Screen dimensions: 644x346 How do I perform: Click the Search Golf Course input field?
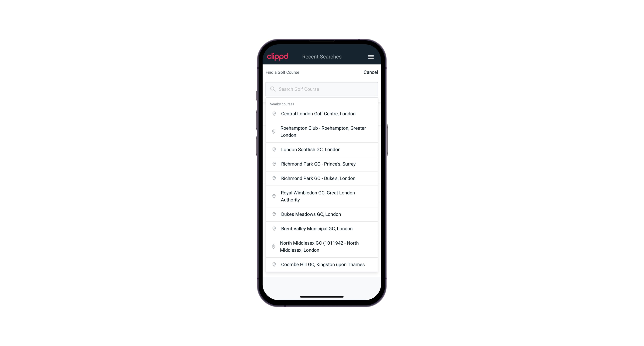(x=322, y=89)
